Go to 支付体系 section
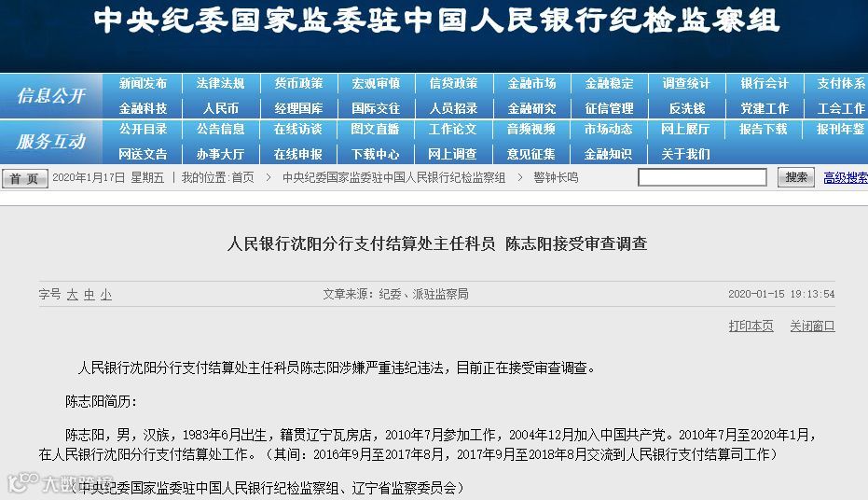 [841, 84]
